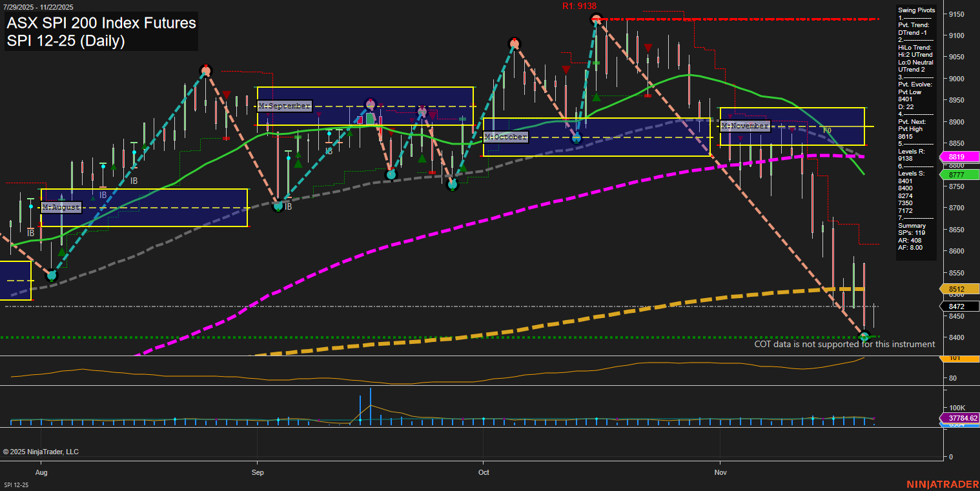This screenshot has height=491, width=980.
Task: Select the Pvt. Evolve: entry
Action: pyautogui.click(x=915, y=85)
